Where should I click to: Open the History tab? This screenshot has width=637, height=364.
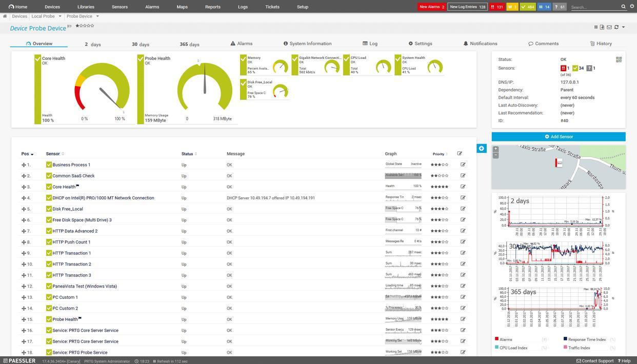(x=601, y=44)
